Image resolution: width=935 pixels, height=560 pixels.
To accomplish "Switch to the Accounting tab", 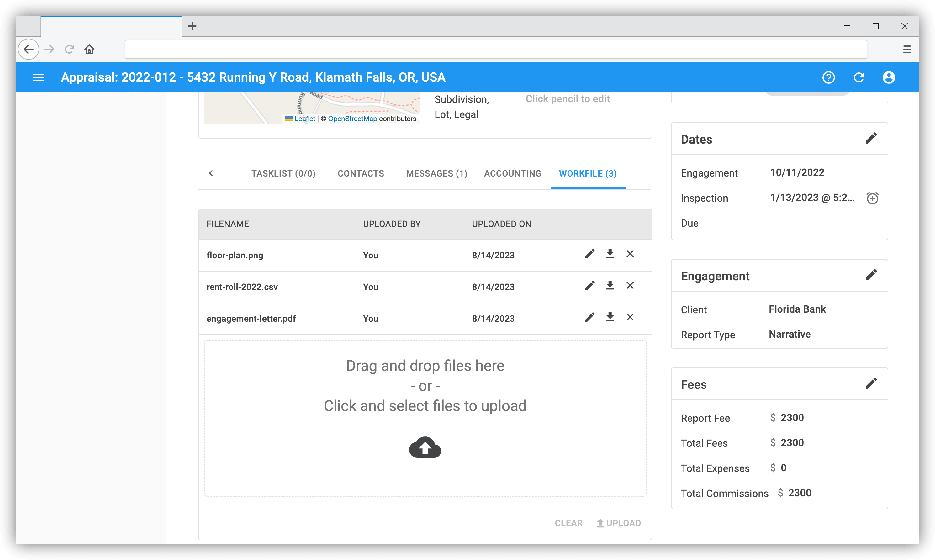I will tap(512, 174).
